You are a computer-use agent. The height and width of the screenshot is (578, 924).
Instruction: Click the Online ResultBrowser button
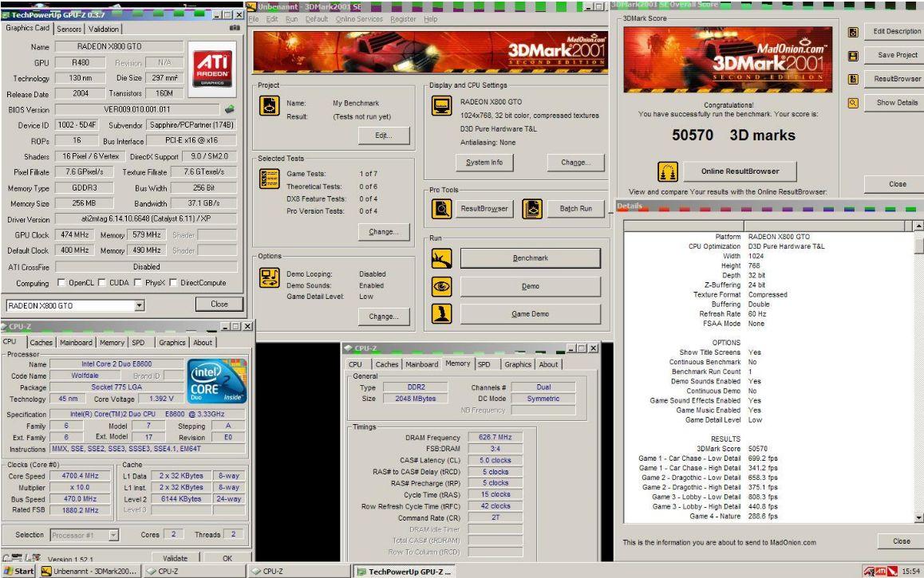[x=740, y=171]
